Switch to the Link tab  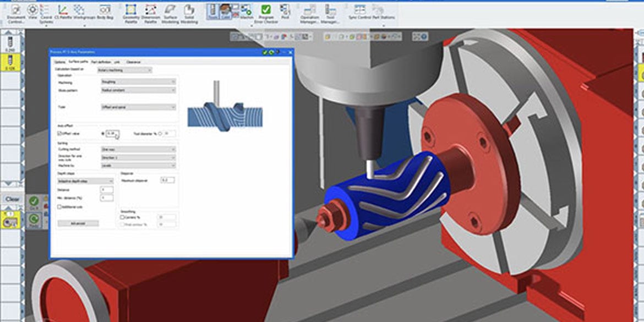[117, 62]
